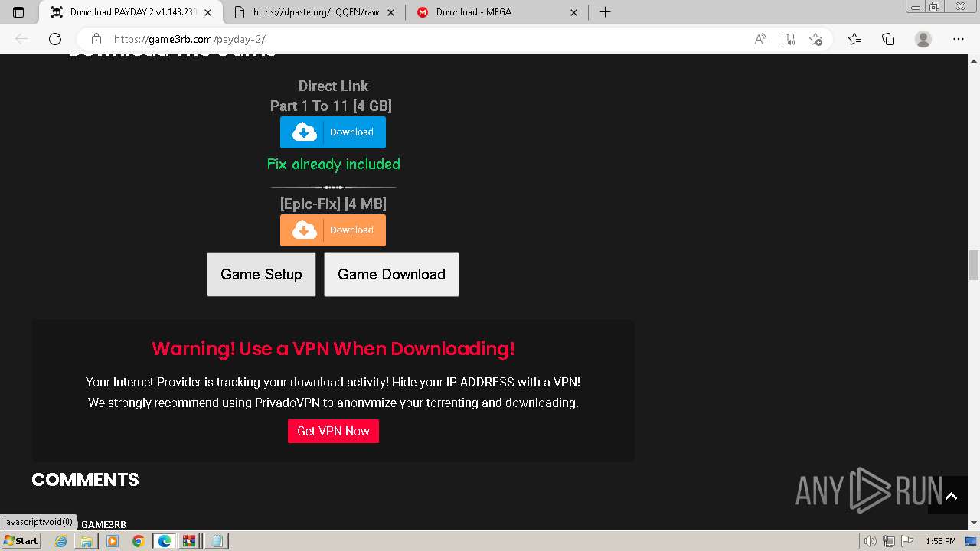Image resolution: width=980 pixels, height=551 pixels.
Task: Click the Game Download button
Action: pos(391,274)
